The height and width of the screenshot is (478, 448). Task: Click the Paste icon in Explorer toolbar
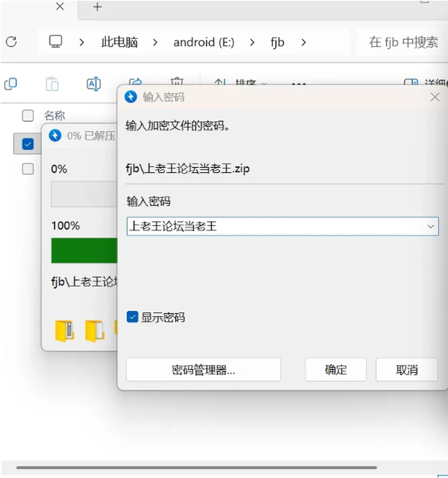52,84
